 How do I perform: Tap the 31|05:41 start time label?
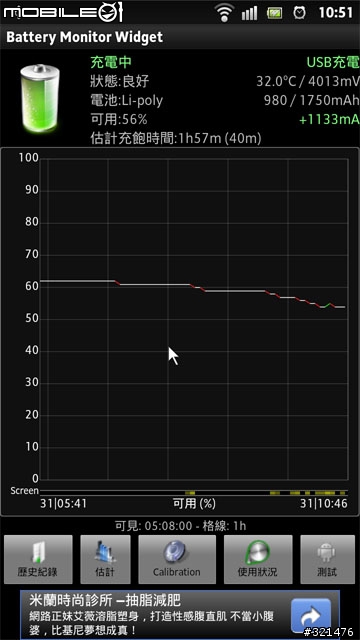coord(63,504)
